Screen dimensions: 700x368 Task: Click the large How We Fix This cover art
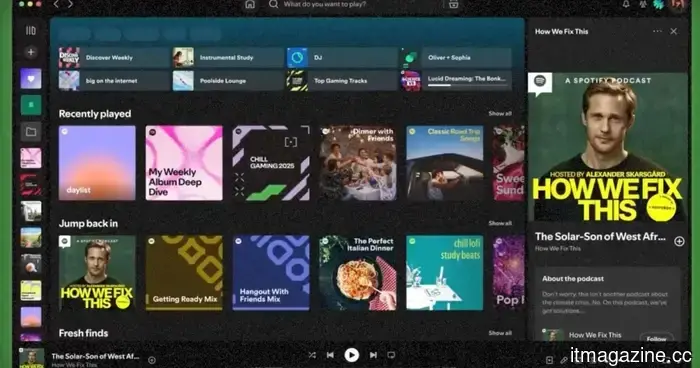point(608,147)
